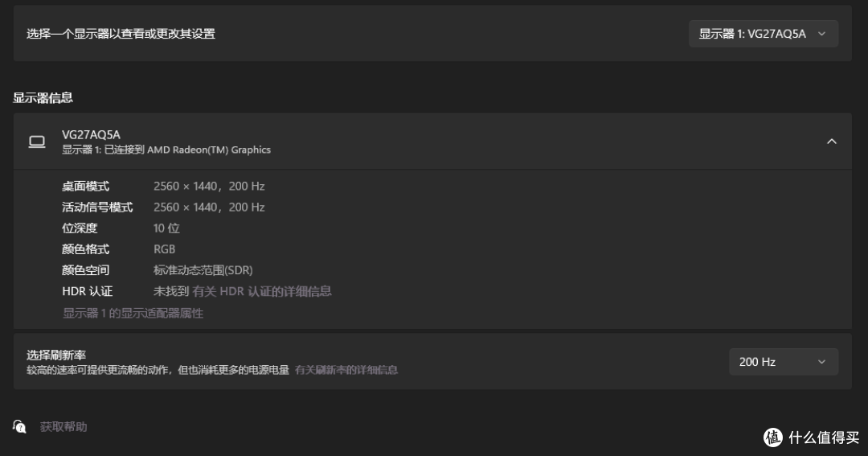Click the help icon next to 获取帮助
The width and height of the screenshot is (868, 456).
(19, 426)
